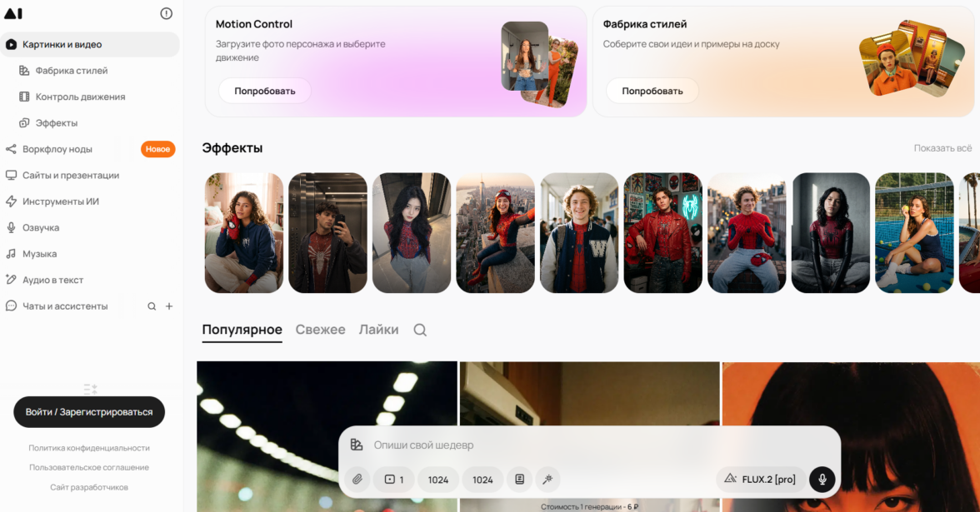Open Фабрика стилей in the sidebar
The image size is (980, 512).
pyautogui.click(x=72, y=71)
